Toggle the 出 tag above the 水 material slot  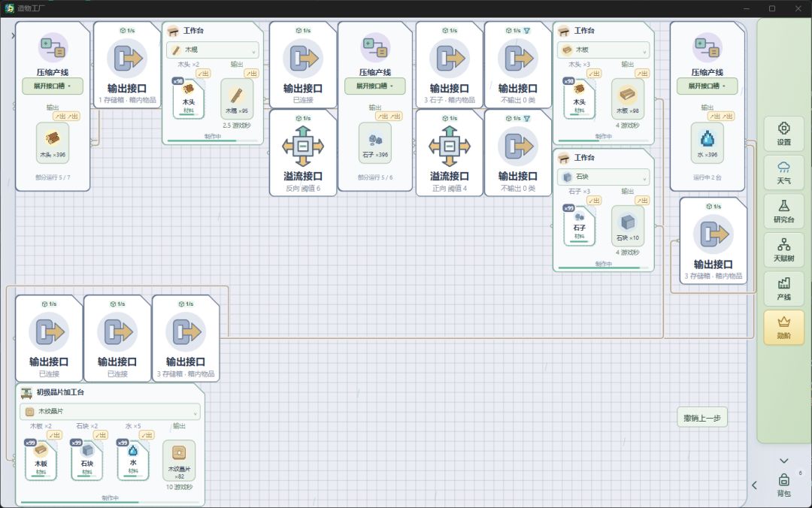click(147, 435)
